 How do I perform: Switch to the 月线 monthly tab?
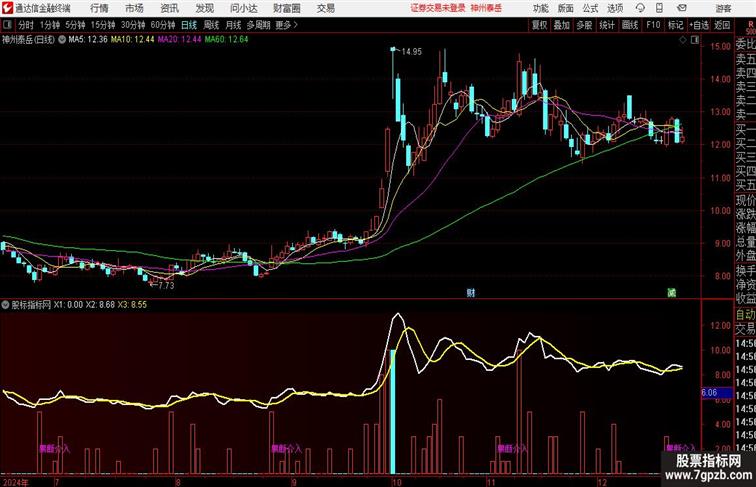click(x=233, y=25)
